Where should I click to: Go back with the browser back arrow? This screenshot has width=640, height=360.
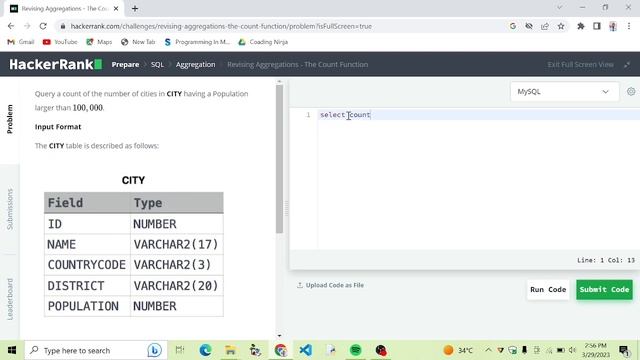tap(11, 26)
